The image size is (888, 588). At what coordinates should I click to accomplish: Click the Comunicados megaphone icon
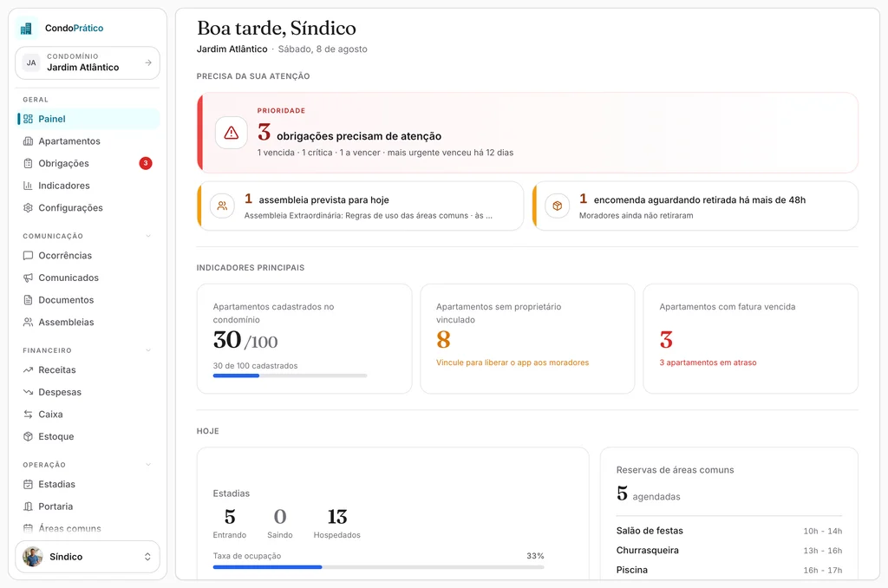pyautogui.click(x=28, y=278)
